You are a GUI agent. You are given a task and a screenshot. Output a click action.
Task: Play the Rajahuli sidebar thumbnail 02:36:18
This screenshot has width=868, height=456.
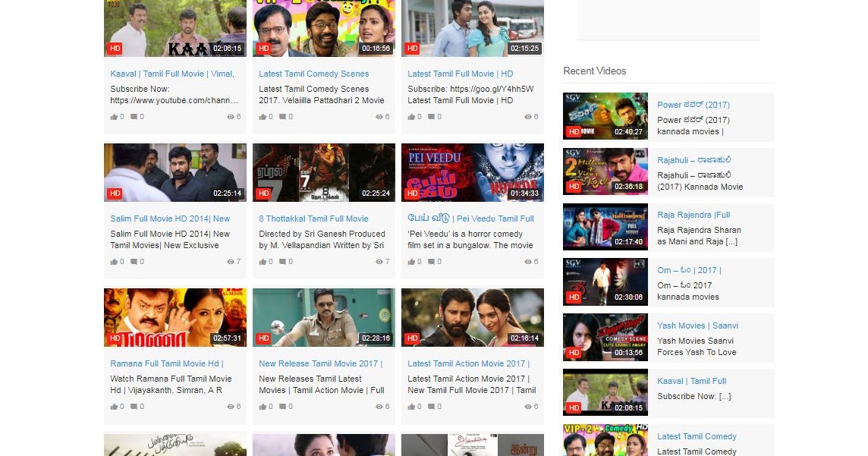pos(605,171)
